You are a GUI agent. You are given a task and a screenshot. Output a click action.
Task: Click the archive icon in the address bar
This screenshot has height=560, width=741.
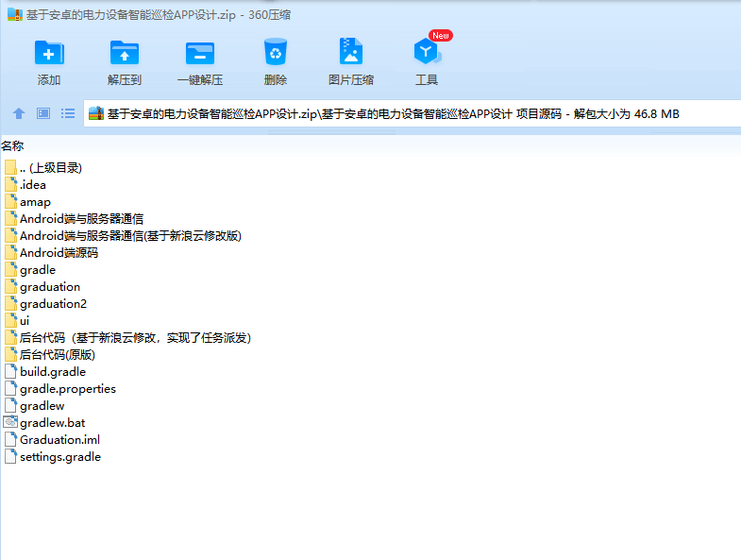(96, 113)
